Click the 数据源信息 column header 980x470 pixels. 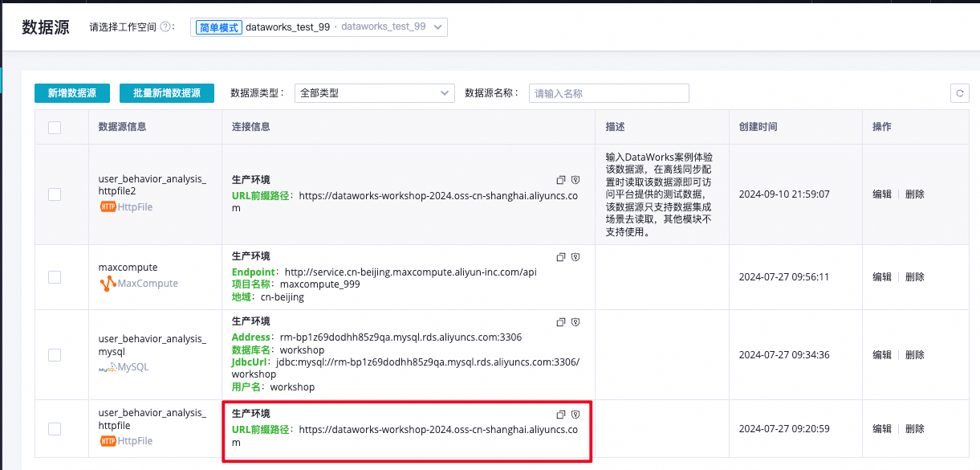tap(122, 127)
